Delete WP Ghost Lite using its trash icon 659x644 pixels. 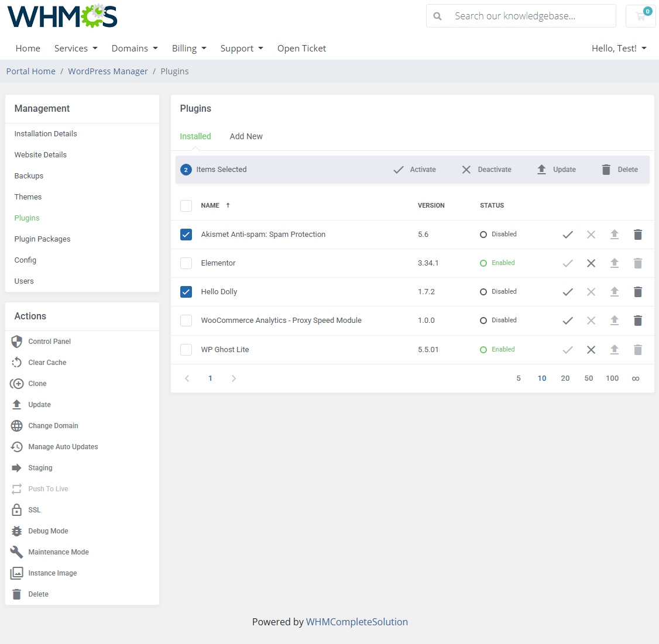[x=637, y=349]
